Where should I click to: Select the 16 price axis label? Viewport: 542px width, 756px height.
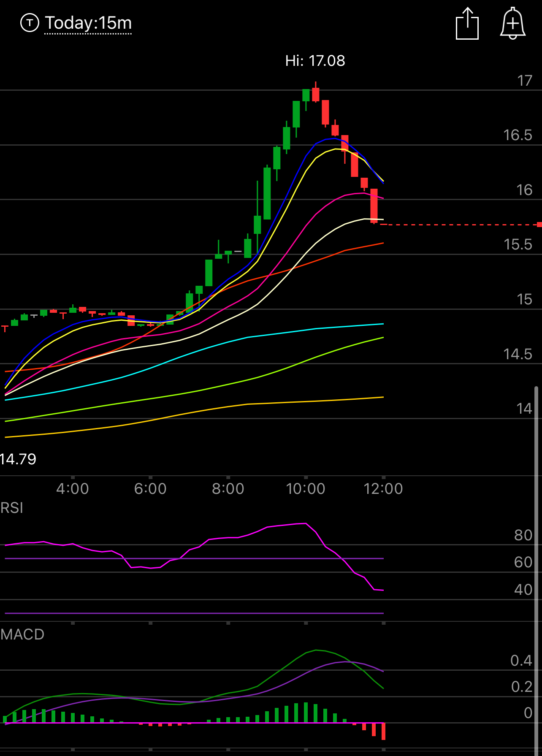click(525, 190)
